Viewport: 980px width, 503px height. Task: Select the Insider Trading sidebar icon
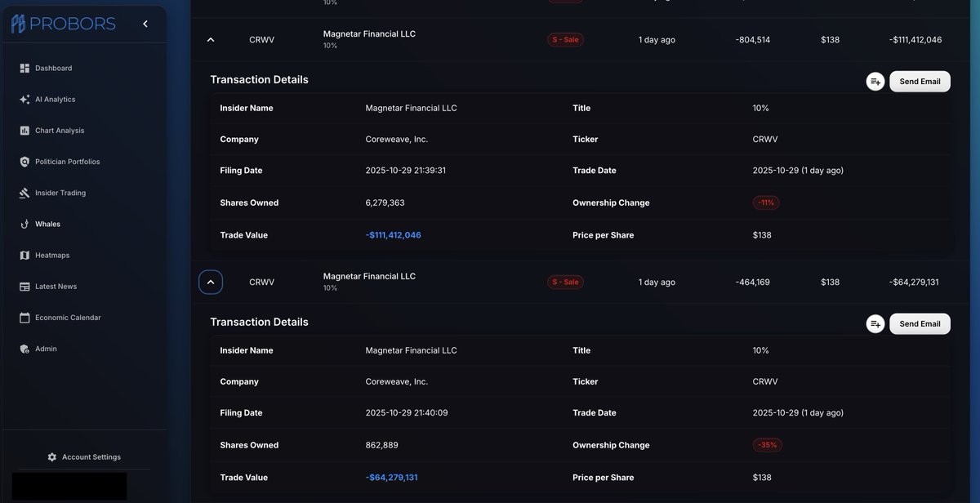tap(25, 192)
